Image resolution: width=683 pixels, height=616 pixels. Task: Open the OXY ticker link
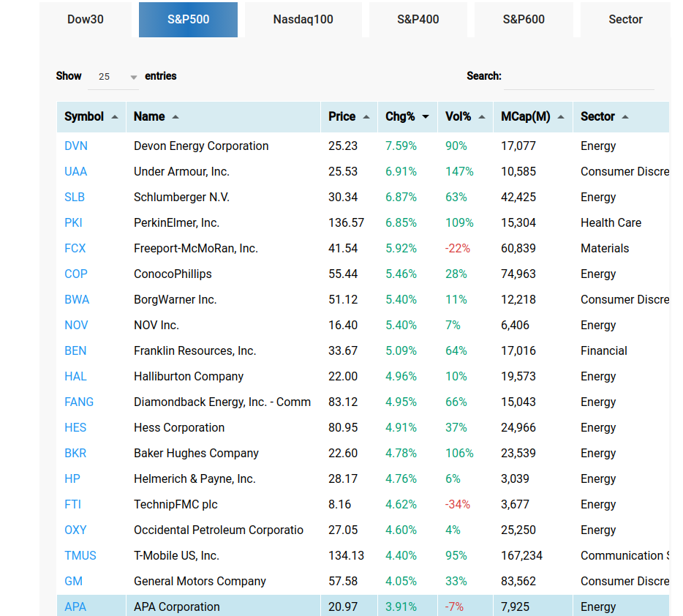[x=75, y=530]
